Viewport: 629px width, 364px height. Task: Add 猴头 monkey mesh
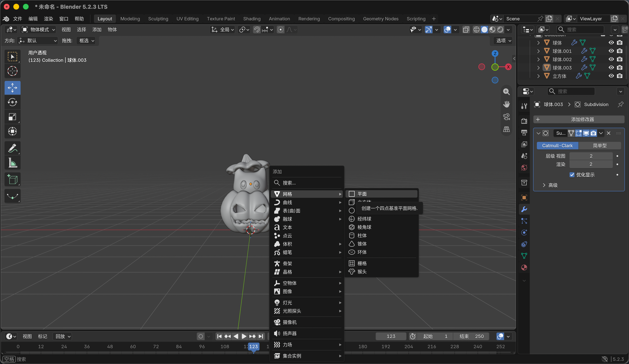381,272
